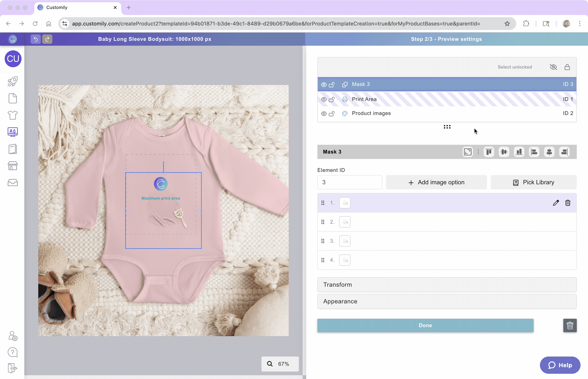Screen dimensions: 588x379
Task: Align Mask 3 to top edge
Action: coord(489,152)
